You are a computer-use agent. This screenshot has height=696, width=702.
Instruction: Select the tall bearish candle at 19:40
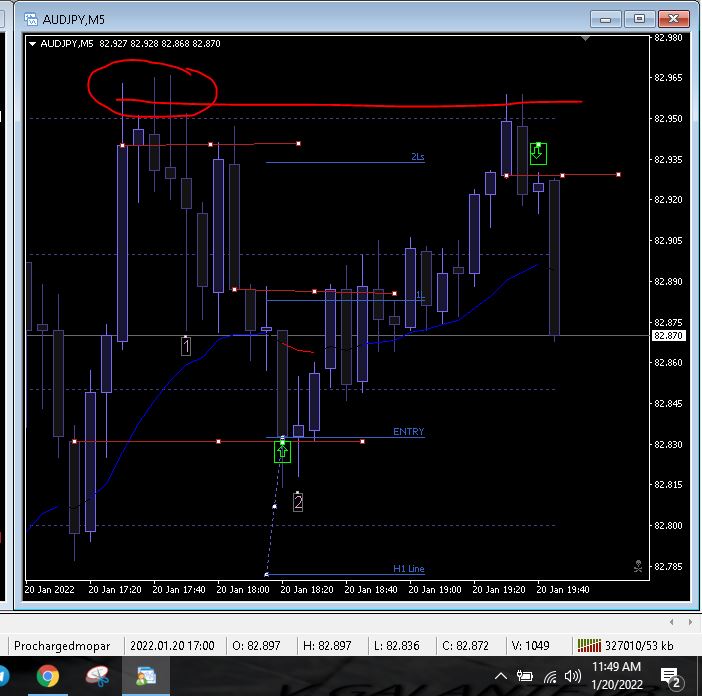554,258
